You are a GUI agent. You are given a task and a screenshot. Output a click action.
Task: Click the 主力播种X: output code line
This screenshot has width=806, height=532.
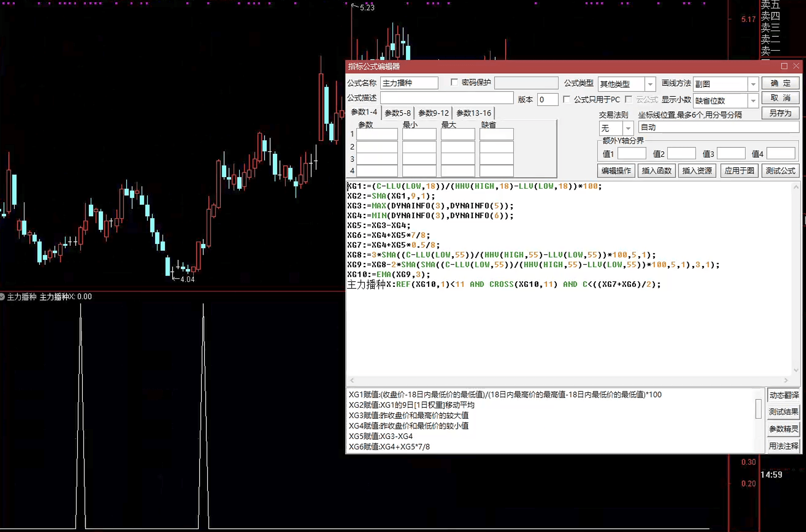coord(504,284)
